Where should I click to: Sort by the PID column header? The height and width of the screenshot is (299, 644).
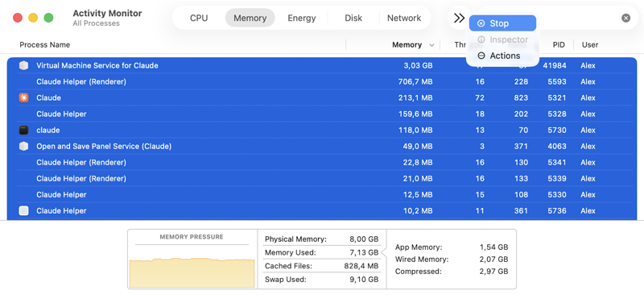pyautogui.click(x=559, y=45)
